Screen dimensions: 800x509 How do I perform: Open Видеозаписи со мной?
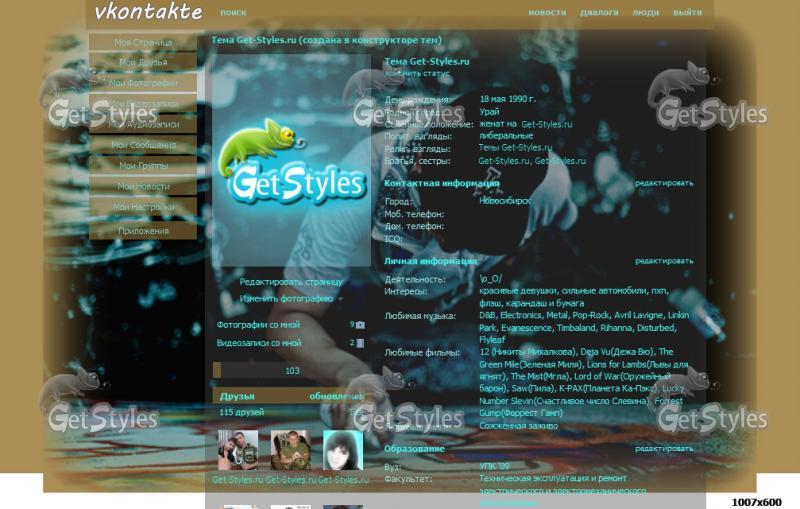259,343
